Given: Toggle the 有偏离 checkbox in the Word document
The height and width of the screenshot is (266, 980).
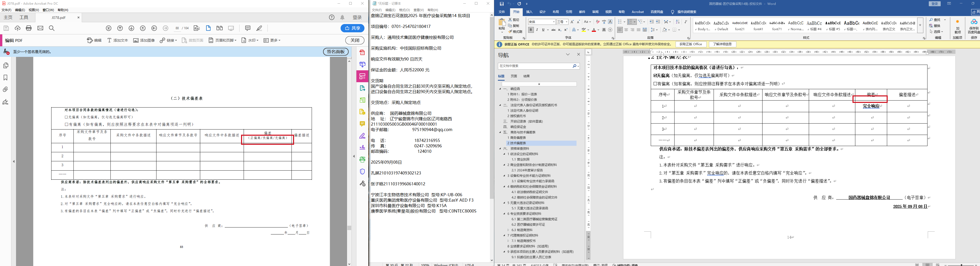Looking at the screenshot, I should 655,84.
